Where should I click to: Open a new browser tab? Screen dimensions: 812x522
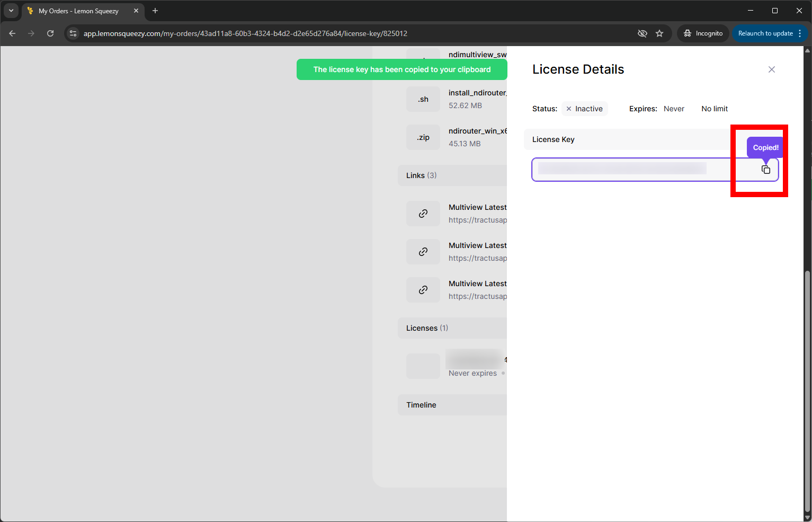tap(155, 11)
